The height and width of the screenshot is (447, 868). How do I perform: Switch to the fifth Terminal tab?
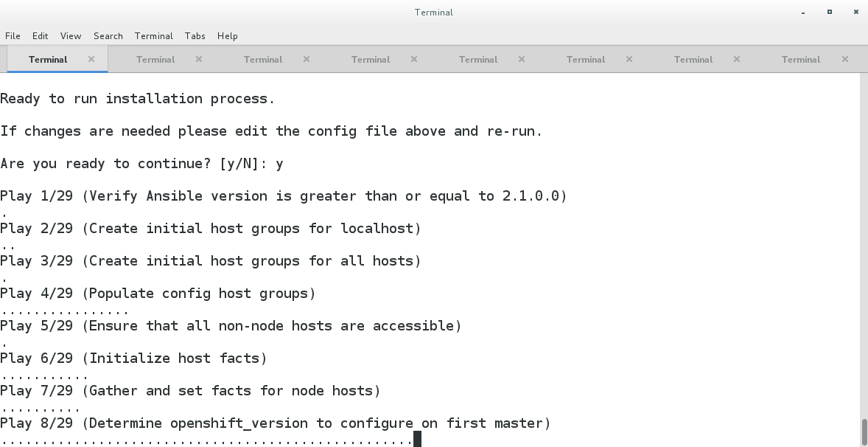478,59
